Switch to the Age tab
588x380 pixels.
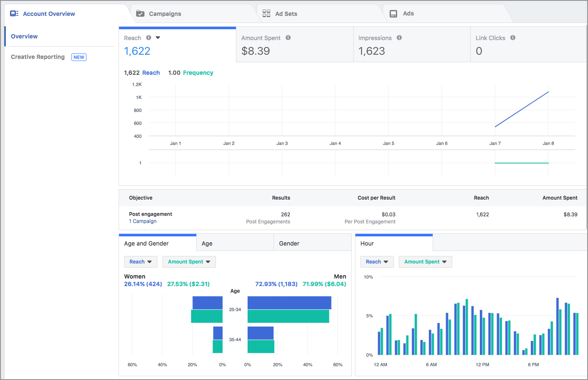pyautogui.click(x=235, y=243)
